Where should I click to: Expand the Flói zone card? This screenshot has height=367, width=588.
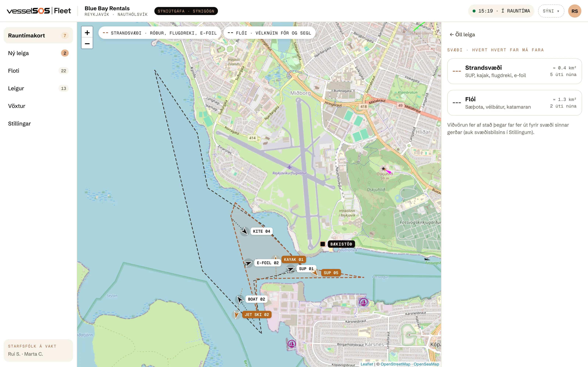[x=514, y=103]
